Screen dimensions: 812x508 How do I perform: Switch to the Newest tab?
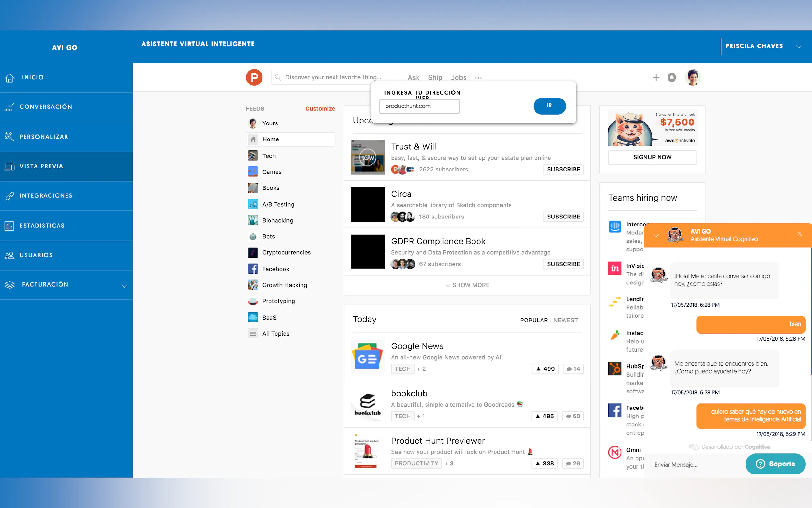[x=565, y=320]
